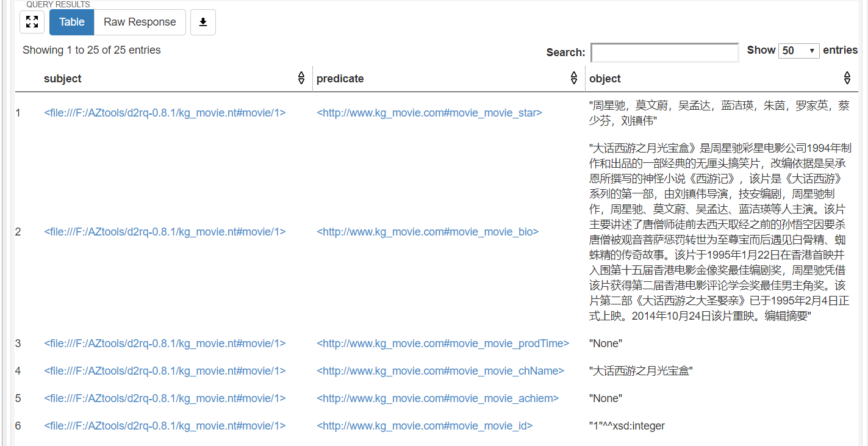Sort the subject column using its sort arrow
This screenshot has width=868, height=446.
coord(301,77)
